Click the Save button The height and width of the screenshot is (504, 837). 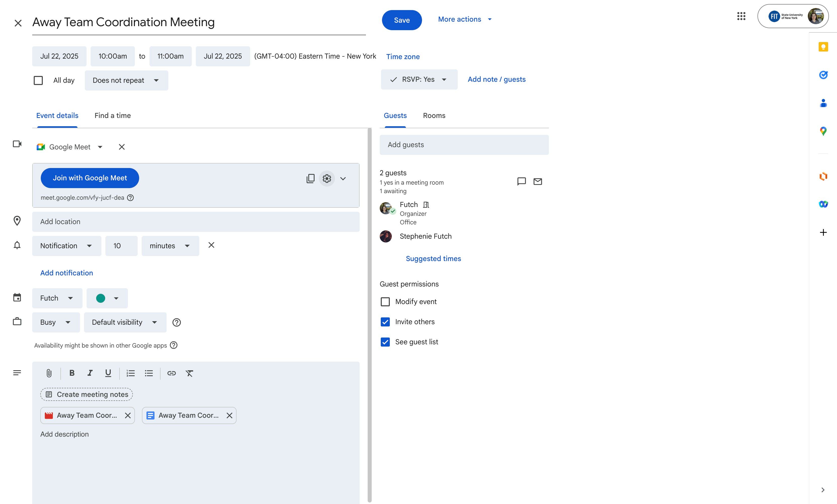click(402, 20)
